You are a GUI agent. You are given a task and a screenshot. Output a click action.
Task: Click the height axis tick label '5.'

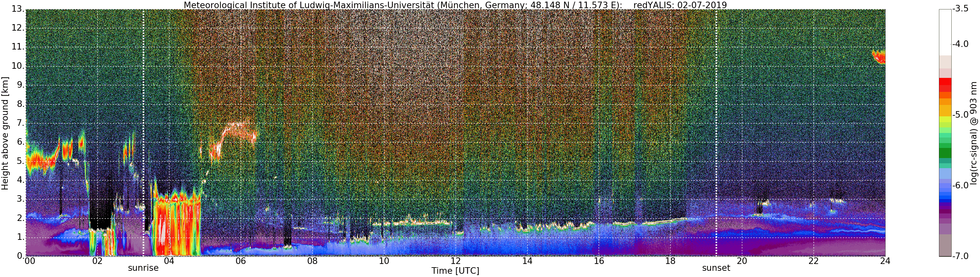[20, 161]
